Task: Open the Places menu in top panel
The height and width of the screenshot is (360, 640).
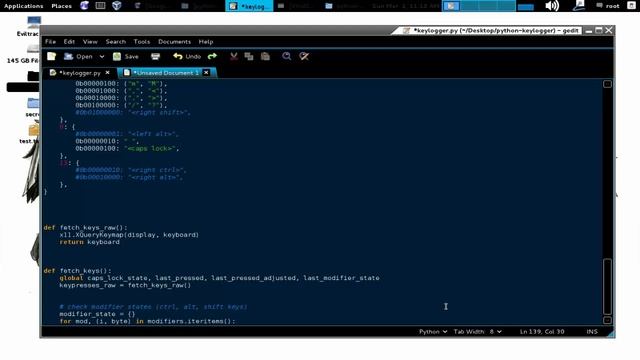Action: pyautogui.click(x=61, y=6)
